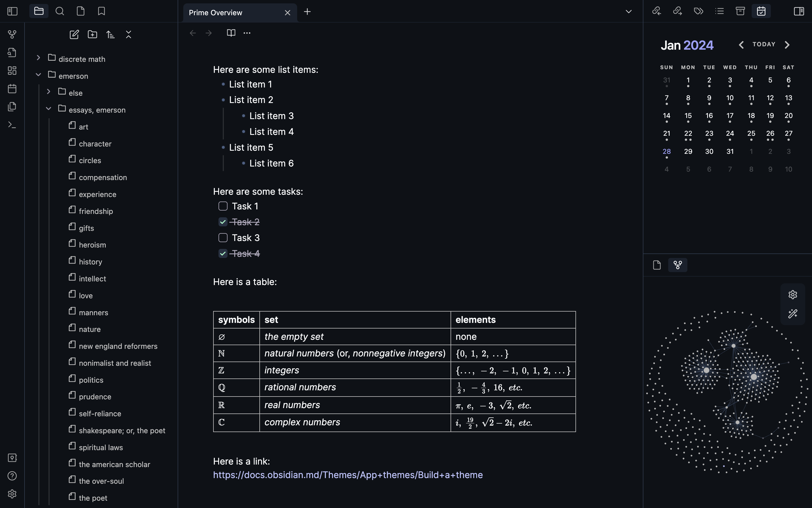Open graph settings gear

click(x=793, y=295)
